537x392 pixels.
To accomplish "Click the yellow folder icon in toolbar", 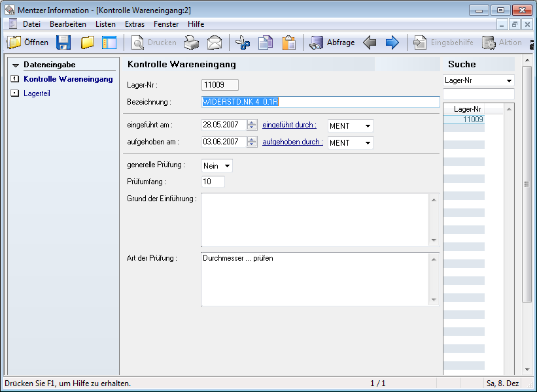I will click(x=87, y=42).
